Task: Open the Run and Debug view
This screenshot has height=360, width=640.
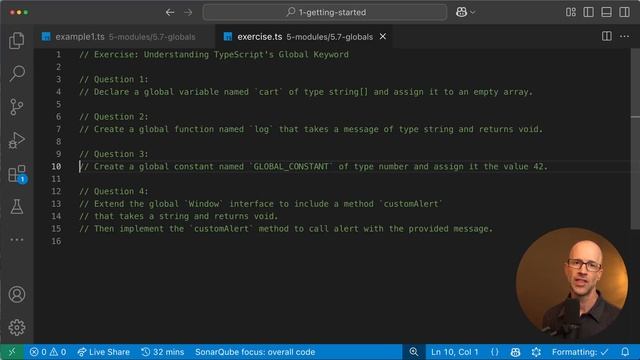Action: tap(17, 140)
